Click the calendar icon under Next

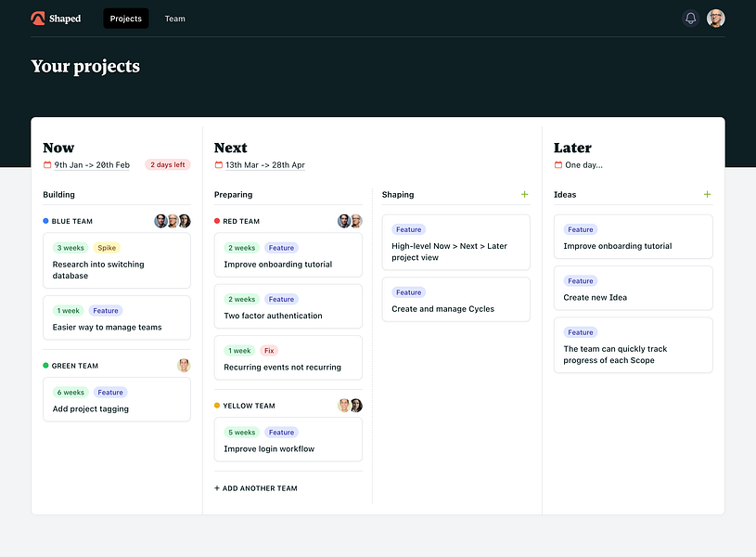tap(218, 164)
